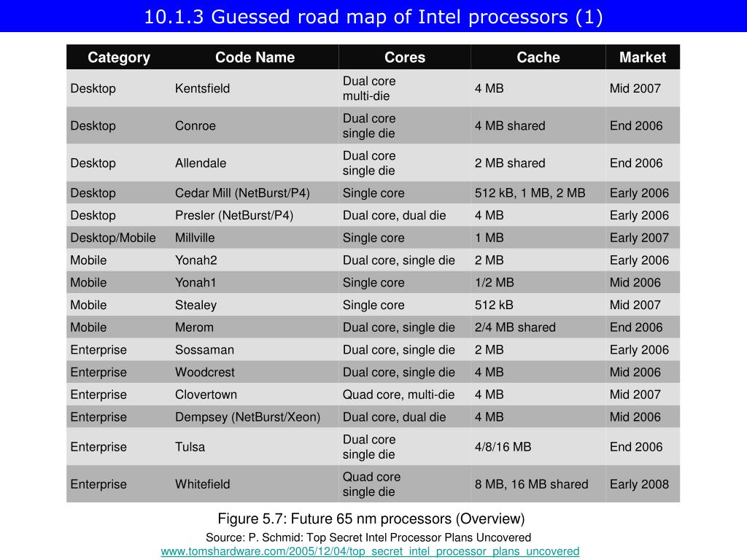Click the Market column header
This screenshot has width=747, height=560.
(642, 57)
